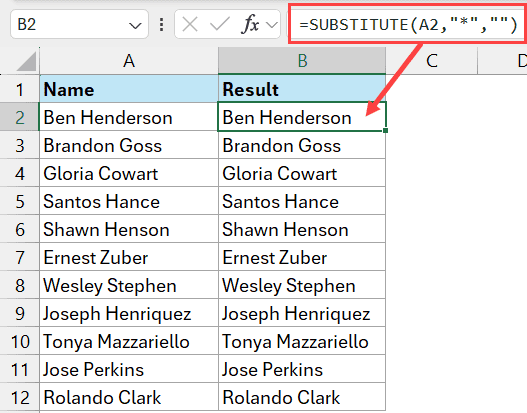The width and height of the screenshot is (527, 413).
Task: Select Shawn Henson in Result column
Action: coord(302,229)
